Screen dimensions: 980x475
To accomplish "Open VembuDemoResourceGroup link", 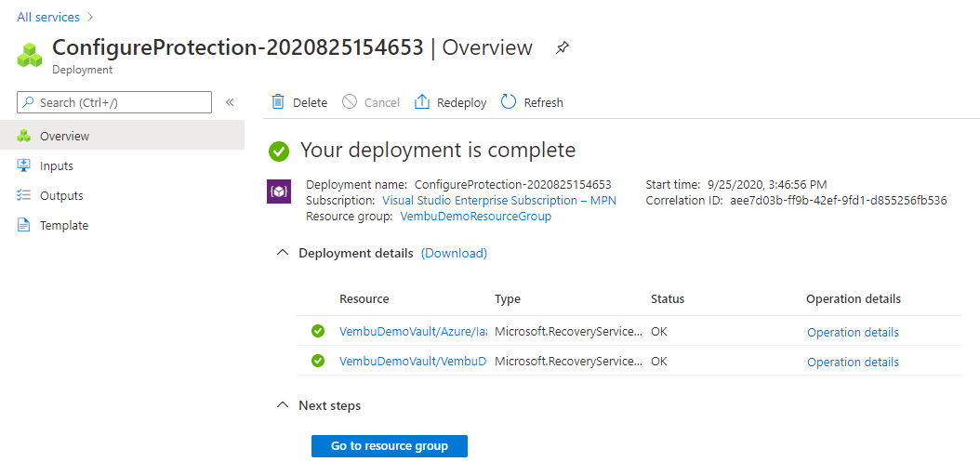I will pyautogui.click(x=476, y=217).
